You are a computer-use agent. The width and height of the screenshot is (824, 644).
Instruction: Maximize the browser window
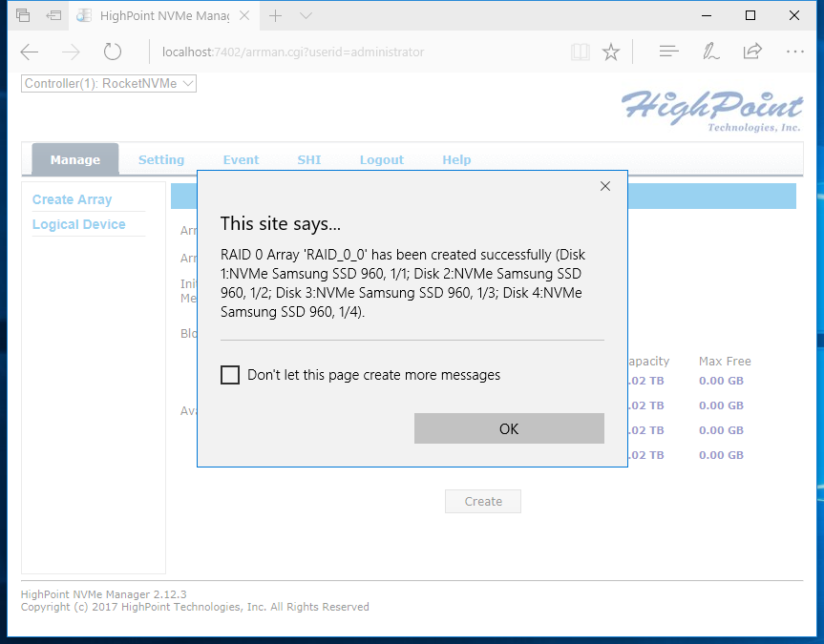(750, 16)
